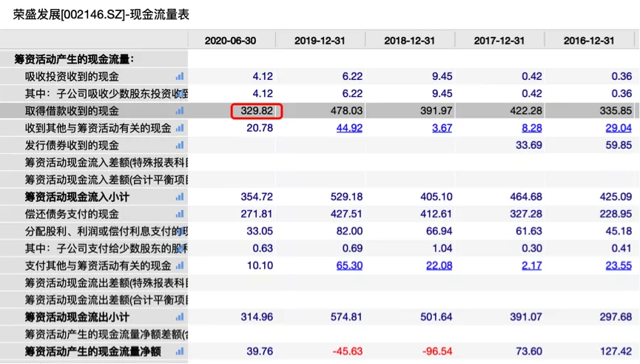This screenshot has height=364, width=640.
Task: Click the 427.51 debt repayment value
Action: pos(346,214)
